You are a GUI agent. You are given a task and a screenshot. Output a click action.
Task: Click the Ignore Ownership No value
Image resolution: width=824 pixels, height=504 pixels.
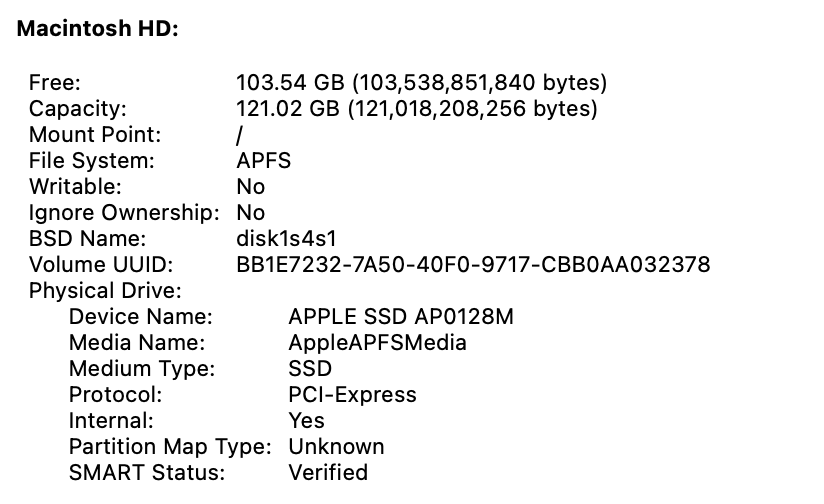pyautogui.click(x=251, y=213)
